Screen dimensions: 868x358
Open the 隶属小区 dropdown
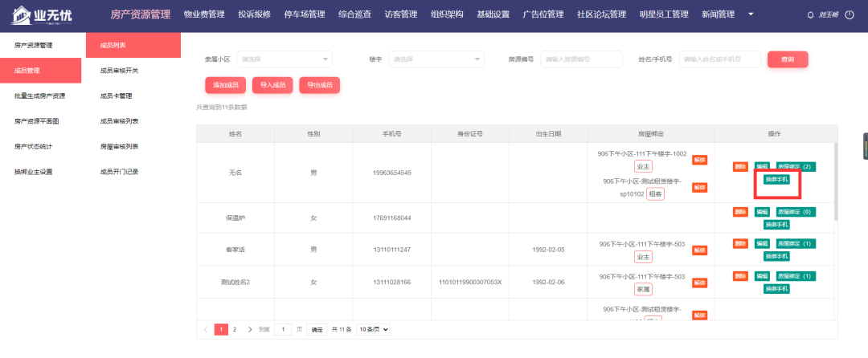285,59
